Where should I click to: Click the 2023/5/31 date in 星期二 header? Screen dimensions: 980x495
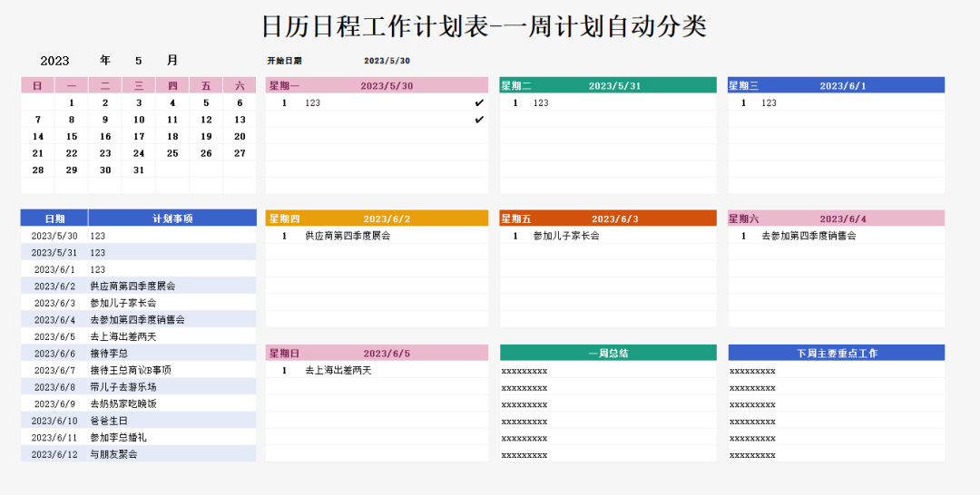click(x=615, y=85)
